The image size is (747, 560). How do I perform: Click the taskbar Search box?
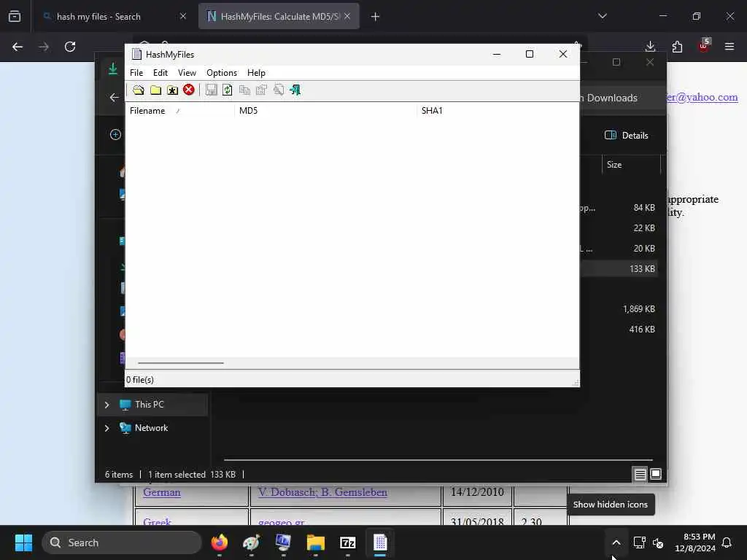(x=122, y=542)
